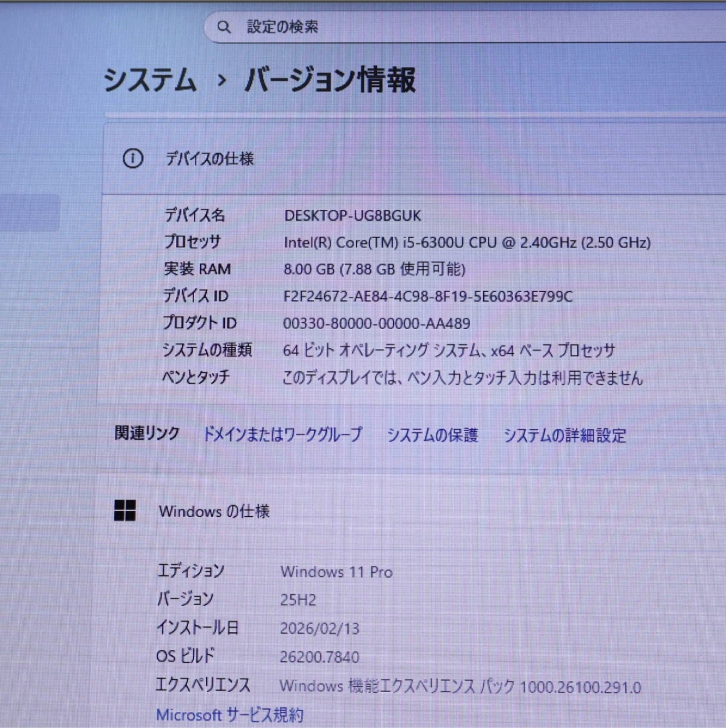
Task: Click the OS ビルド label
Action: (186, 656)
